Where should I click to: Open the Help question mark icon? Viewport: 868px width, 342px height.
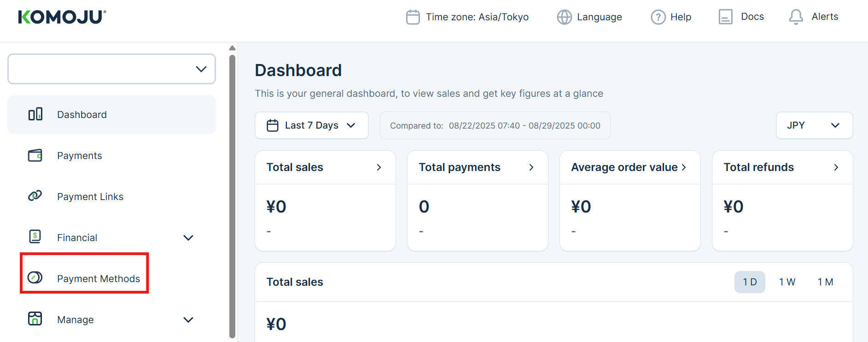[x=658, y=17]
